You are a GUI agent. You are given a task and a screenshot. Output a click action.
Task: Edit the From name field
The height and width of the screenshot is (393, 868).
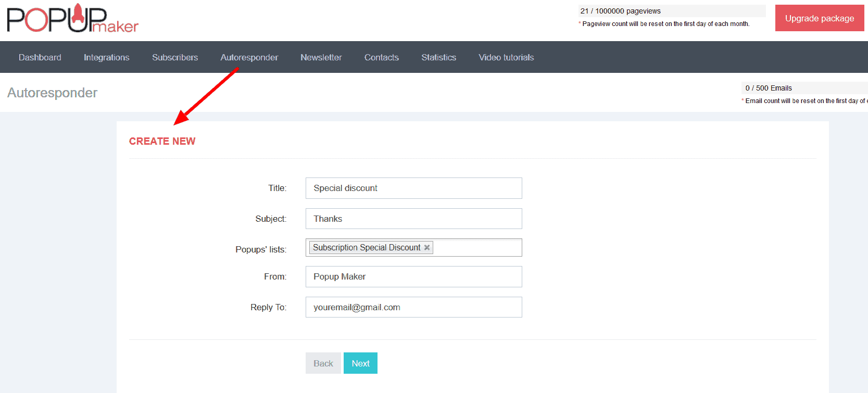pos(414,276)
